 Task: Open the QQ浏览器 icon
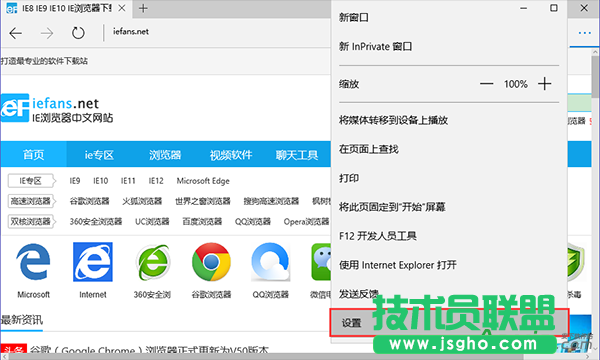271,262
